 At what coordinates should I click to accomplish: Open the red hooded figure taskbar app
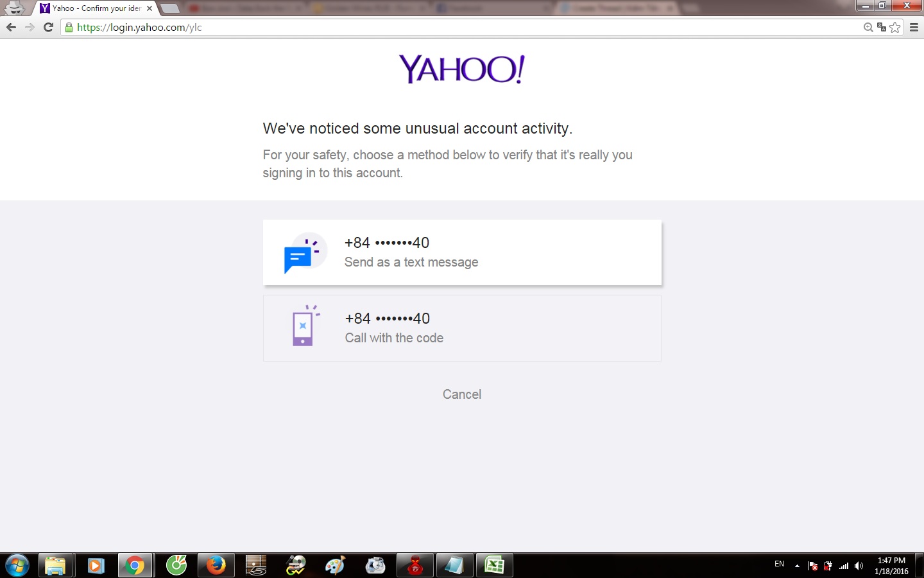click(415, 566)
